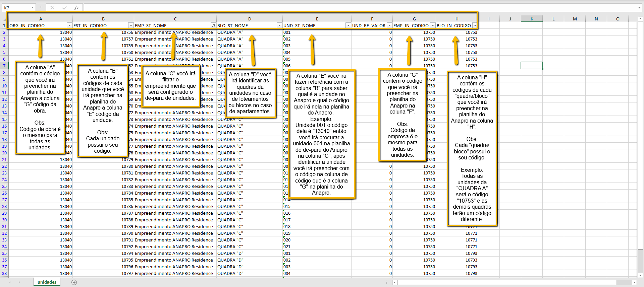Open active filter on EMP_ST_NOME column

pyautogui.click(x=213, y=25)
